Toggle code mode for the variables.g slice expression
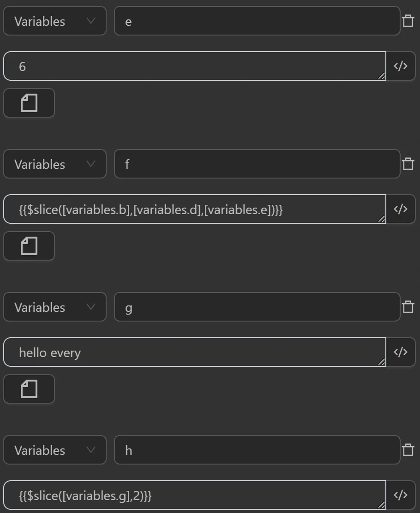Image resolution: width=420 pixels, height=513 pixels. (401, 495)
